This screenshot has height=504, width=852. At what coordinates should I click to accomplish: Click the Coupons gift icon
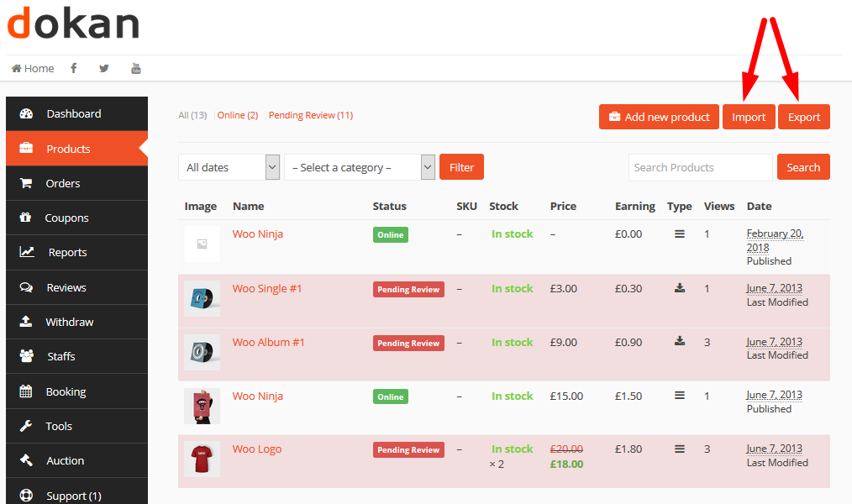25,218
